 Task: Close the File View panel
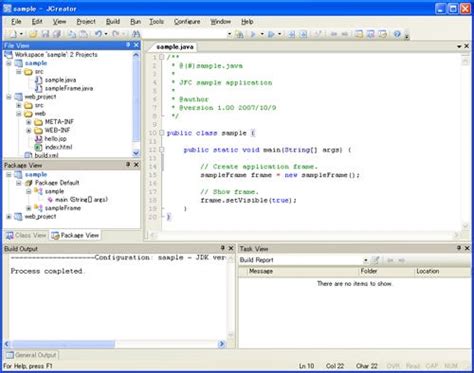click(136, 45)
